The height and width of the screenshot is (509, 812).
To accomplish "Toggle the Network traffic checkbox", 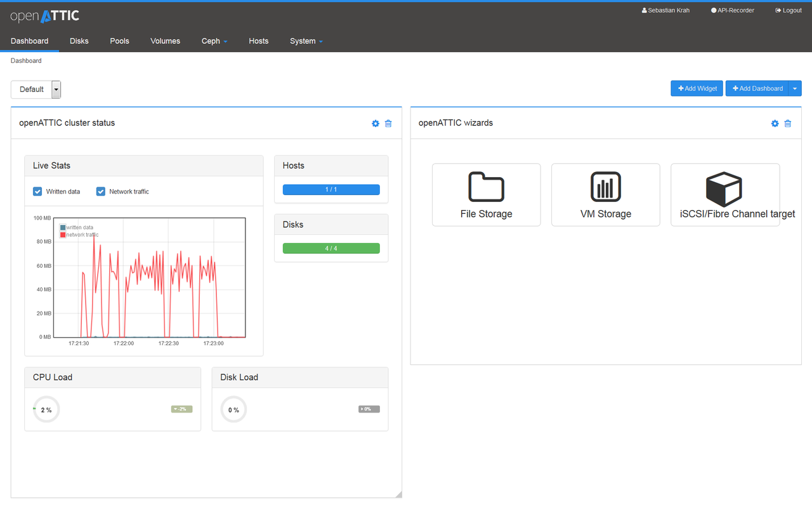I will [100, 191].
